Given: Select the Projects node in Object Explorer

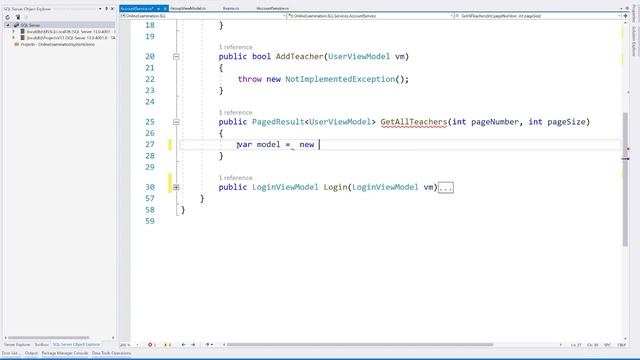Looking at the screenshot, I should coord(58,44).
